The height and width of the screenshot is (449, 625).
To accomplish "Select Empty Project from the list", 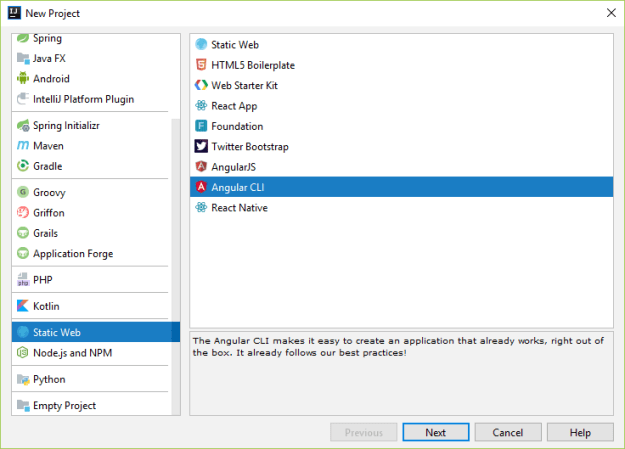I will [x=64, y=406].
